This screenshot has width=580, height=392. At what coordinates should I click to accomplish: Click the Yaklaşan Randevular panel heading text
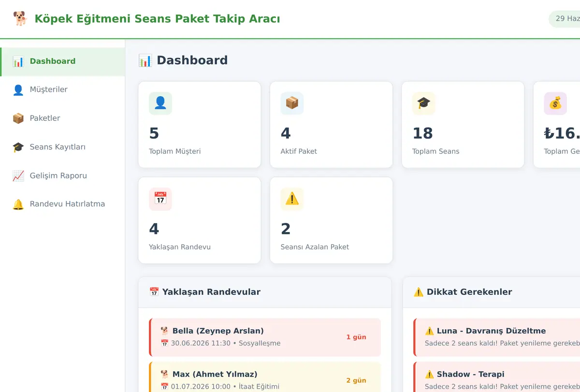[211, 292]
